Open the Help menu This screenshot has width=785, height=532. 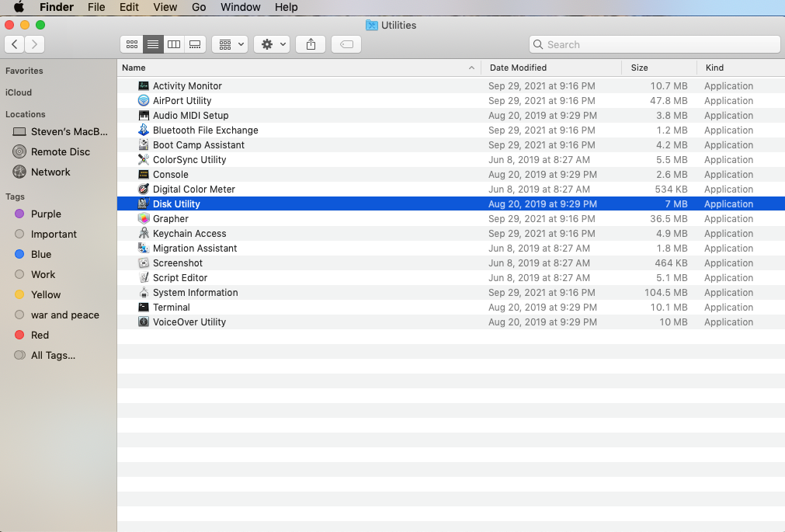tap(287, 7)
